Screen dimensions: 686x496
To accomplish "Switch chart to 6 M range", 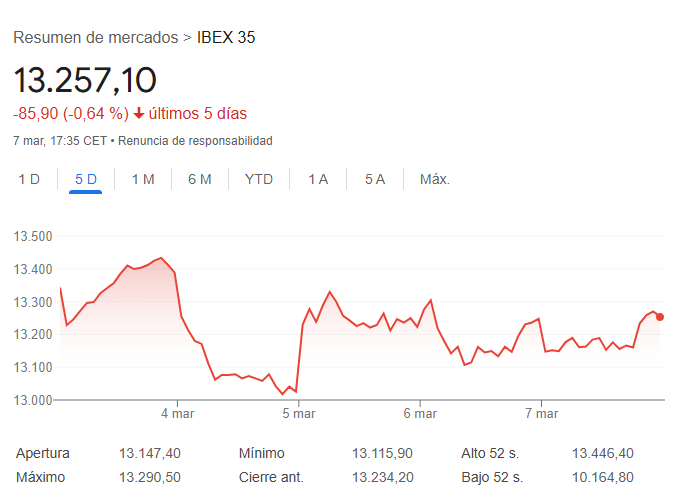I will (200, 180).
